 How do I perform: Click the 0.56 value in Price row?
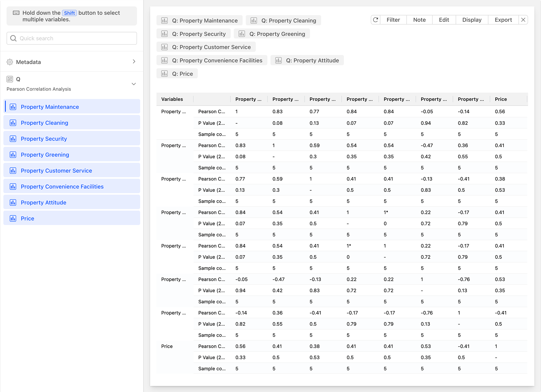click(x=240, y=346)
